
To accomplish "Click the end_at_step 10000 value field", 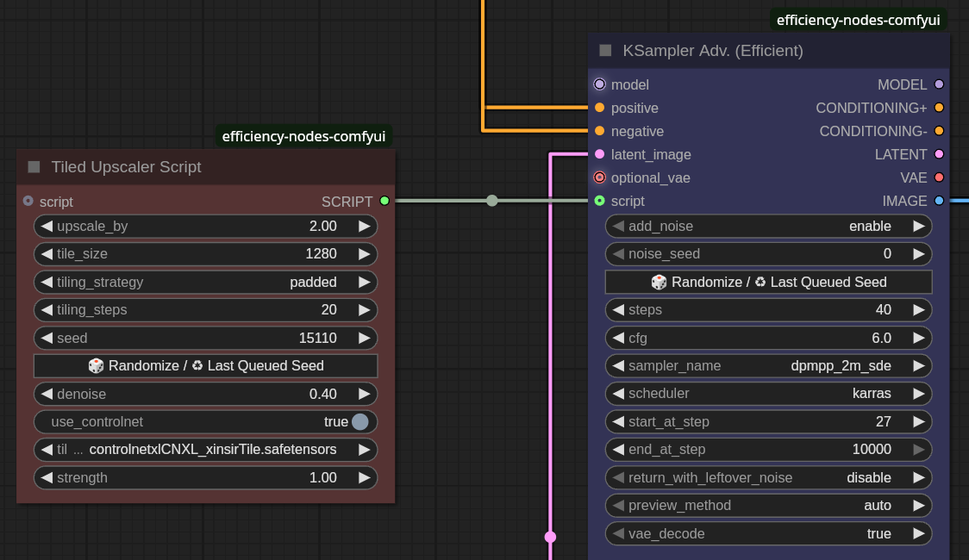I will tap(768, 450).
